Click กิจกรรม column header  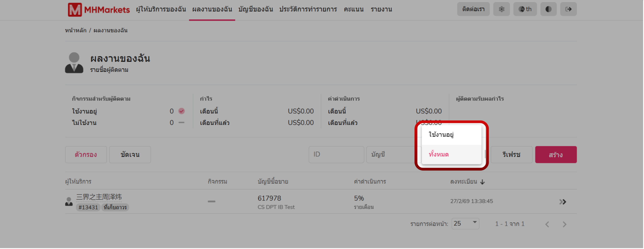point(217,182)
